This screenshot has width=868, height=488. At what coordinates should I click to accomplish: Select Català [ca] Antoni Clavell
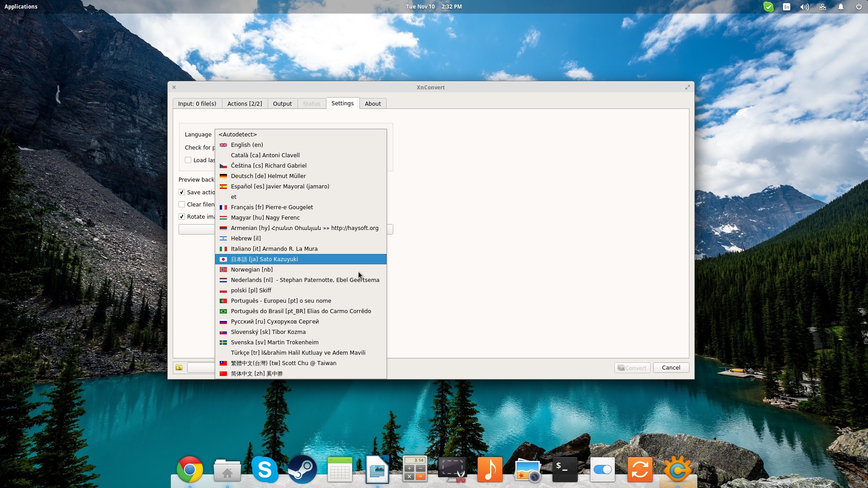click(301, 155)
